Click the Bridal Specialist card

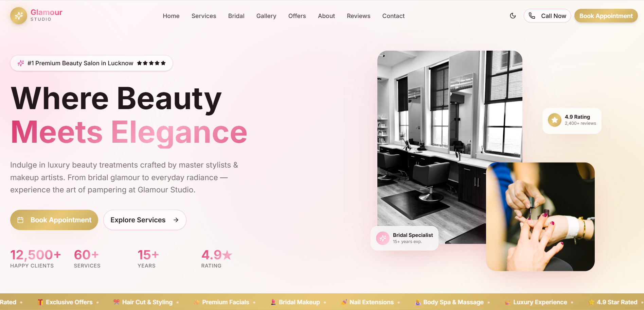(x=405, y=238)
